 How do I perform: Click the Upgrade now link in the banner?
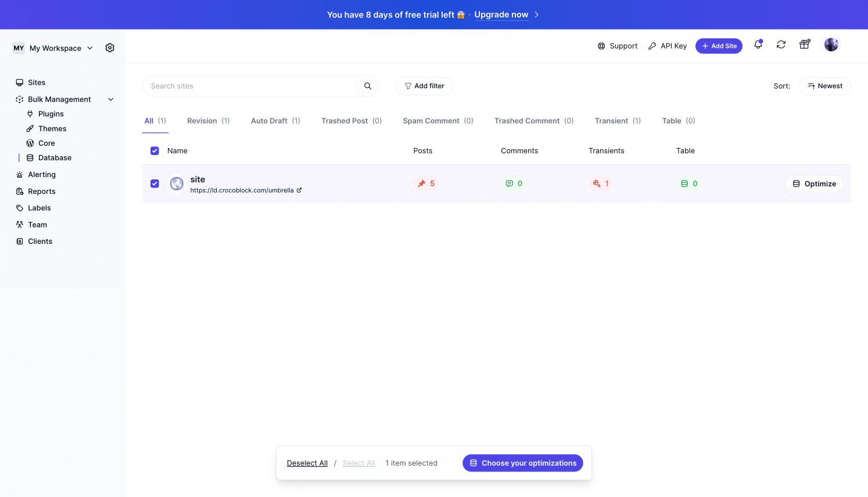coord(501,15)
